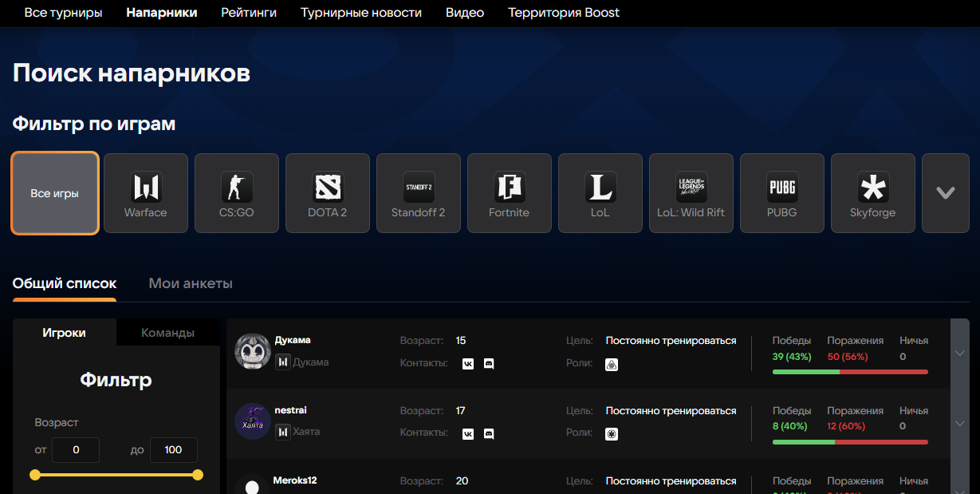The height and width of the screenshot is (494, 980).
Task: Choose the DOTA 2 game filter
Action: point(328,193)
